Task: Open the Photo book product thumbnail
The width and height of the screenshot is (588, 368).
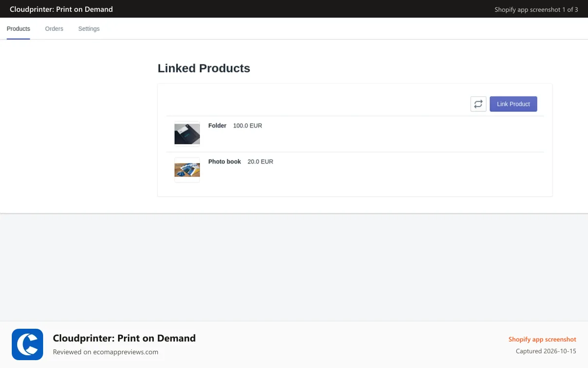Action: 187,170
